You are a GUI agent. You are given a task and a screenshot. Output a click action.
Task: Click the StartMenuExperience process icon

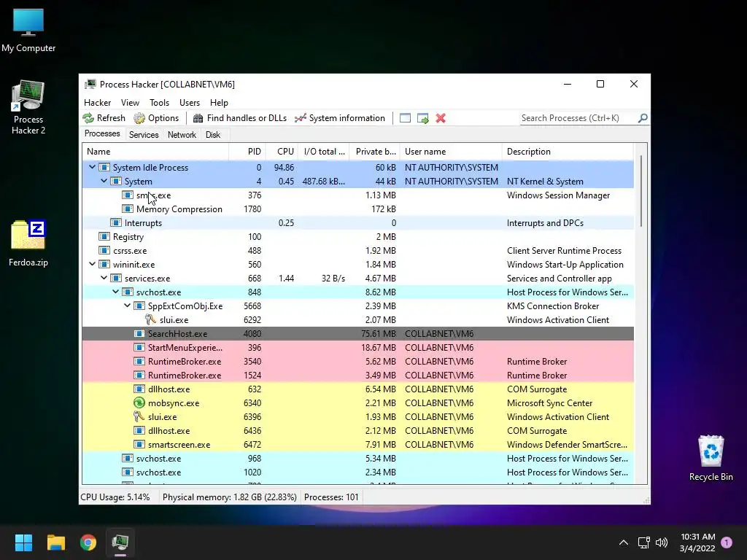tap(139, 347)
